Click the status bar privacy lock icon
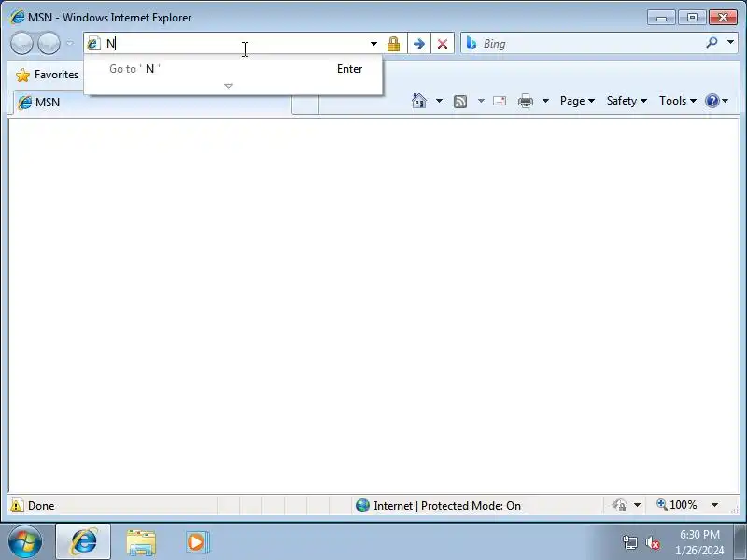This screenshot has width=747, height=560. point(619,505)
